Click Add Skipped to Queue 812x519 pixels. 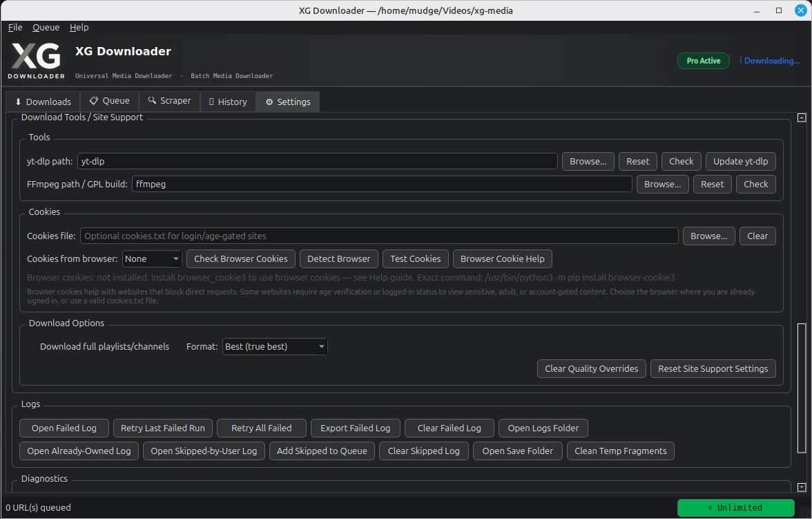click(x=322, y=451)
